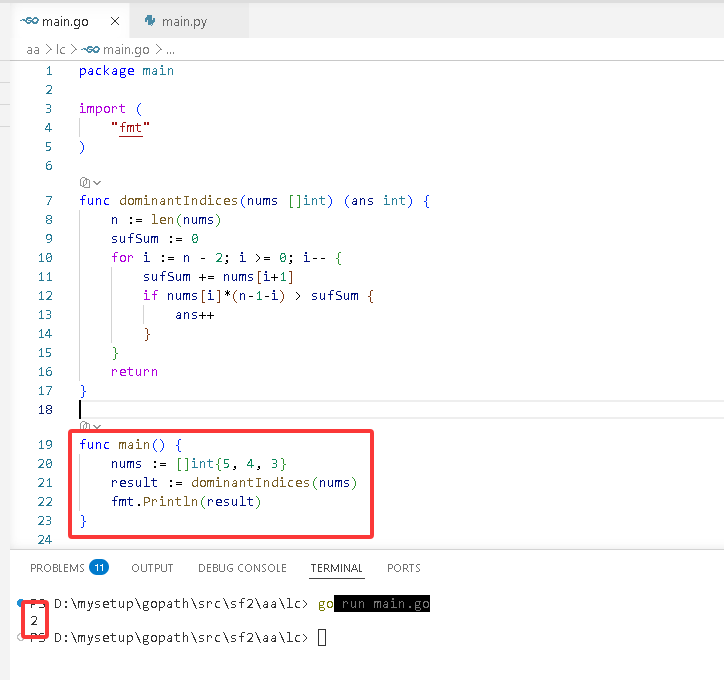724x680 pixels.
Task: Click line number 19 in the gutter
Action: coord(45,445)
